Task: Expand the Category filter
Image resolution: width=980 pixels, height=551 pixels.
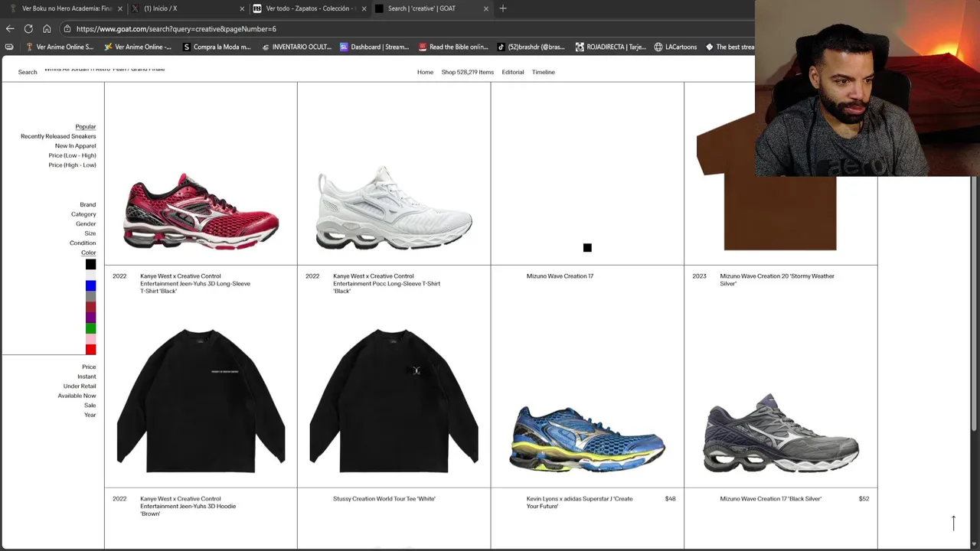Action: [83, 214]
